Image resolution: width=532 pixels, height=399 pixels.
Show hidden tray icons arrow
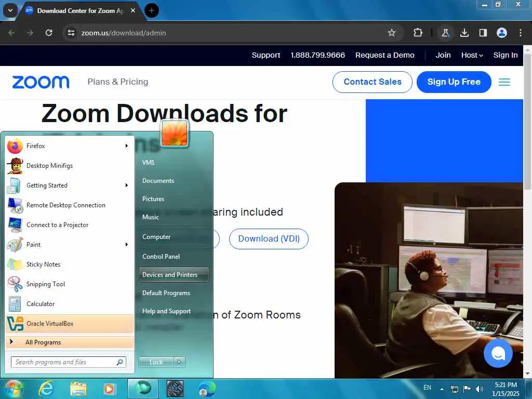(442, 389)
